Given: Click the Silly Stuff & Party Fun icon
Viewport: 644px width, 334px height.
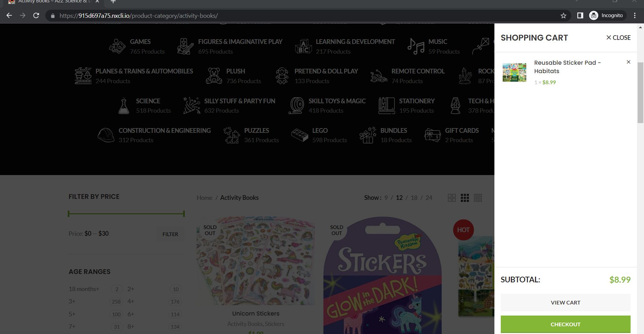Looking at the screenshot, I should [192, 106].
